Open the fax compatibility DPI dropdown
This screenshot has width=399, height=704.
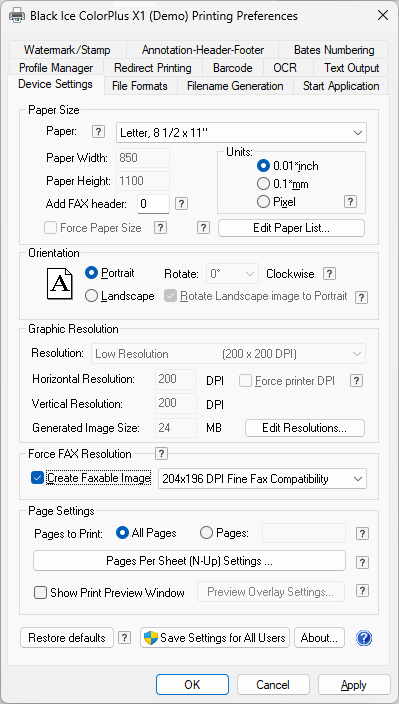tap(263, 479)
